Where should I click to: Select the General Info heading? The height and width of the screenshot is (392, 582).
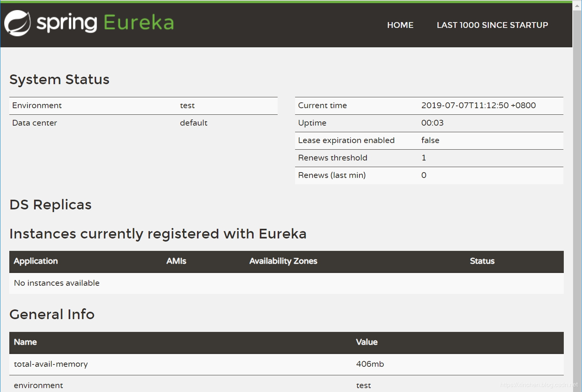52,314
